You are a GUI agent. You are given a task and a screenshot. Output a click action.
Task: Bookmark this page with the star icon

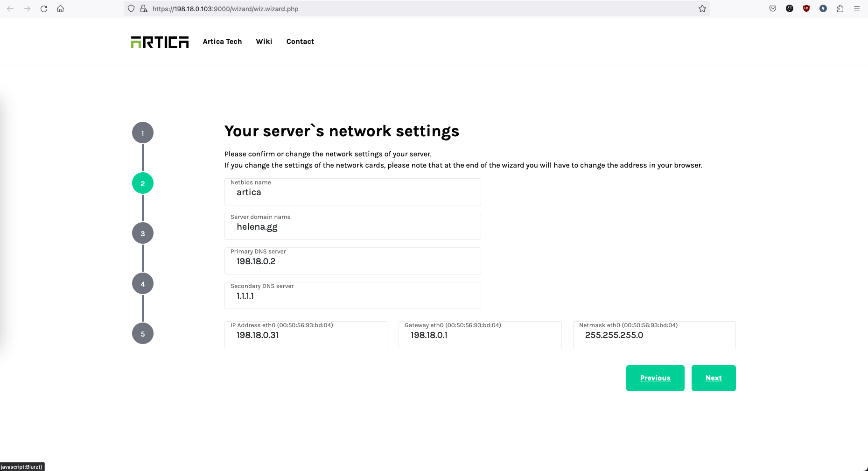(x=702, y=9)
